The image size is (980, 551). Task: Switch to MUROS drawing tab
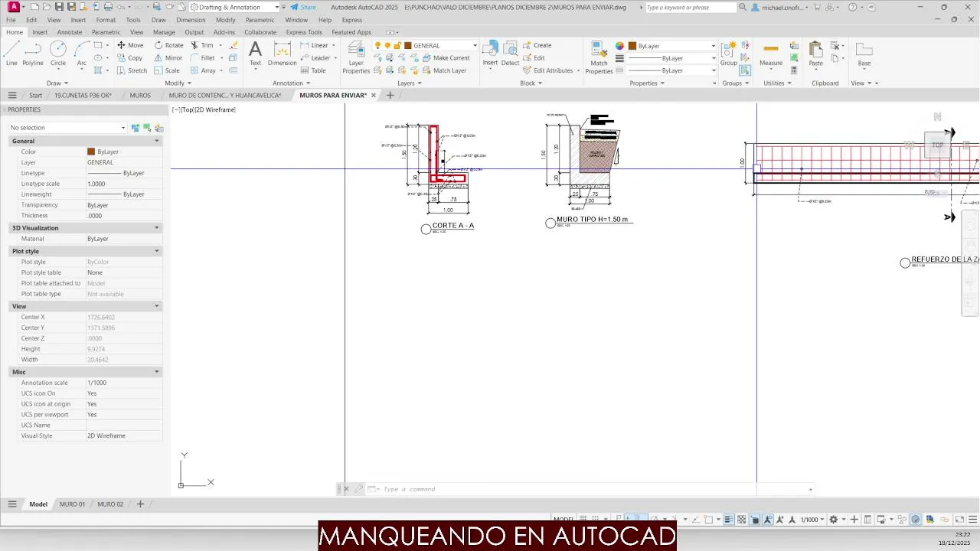point(140,96)
